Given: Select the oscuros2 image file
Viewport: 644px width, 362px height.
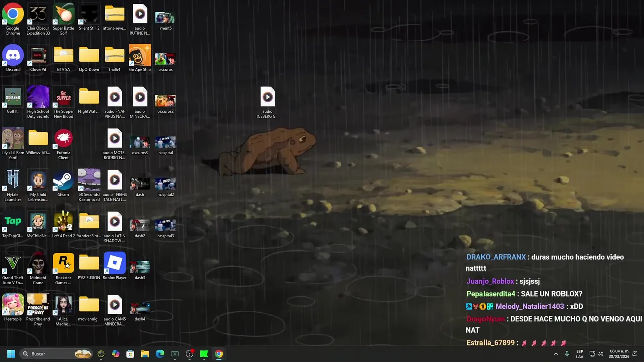Looking at the screenshot, I should click(166, 103).
